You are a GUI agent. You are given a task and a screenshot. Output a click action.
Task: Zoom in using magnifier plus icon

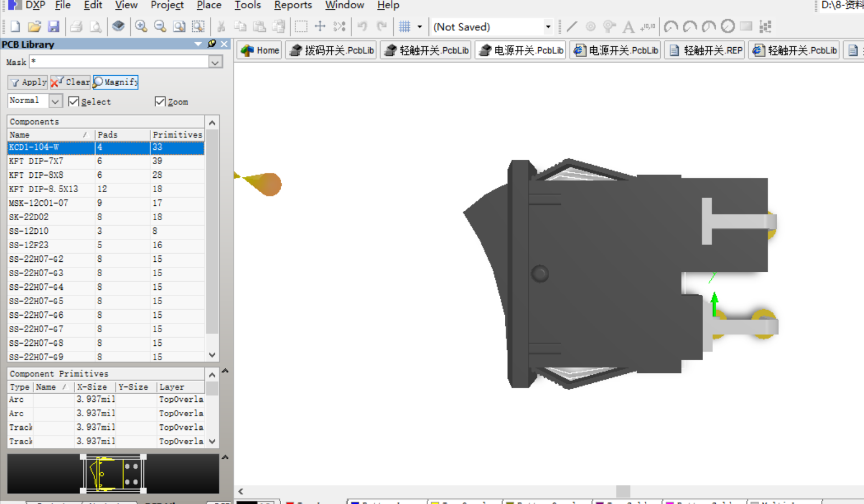pyautogui.click(x=141, y=26)
